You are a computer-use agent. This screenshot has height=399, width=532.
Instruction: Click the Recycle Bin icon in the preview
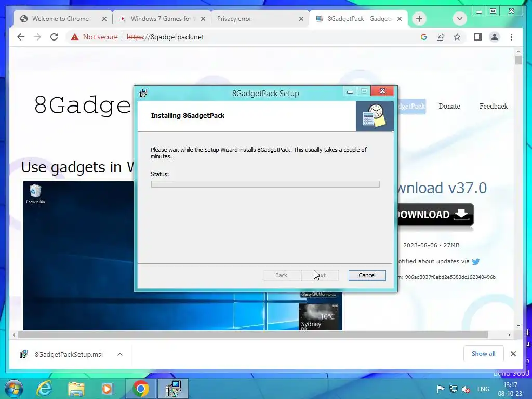(35, 194)
